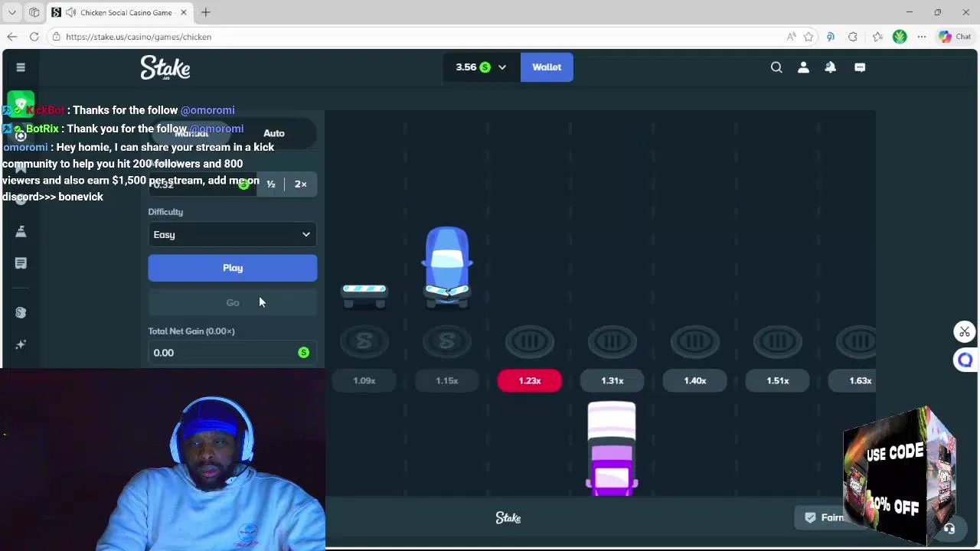Viewport: 980px width, 551px height.
Task: Open the notifications bell
Action: [x=830, y=67]
